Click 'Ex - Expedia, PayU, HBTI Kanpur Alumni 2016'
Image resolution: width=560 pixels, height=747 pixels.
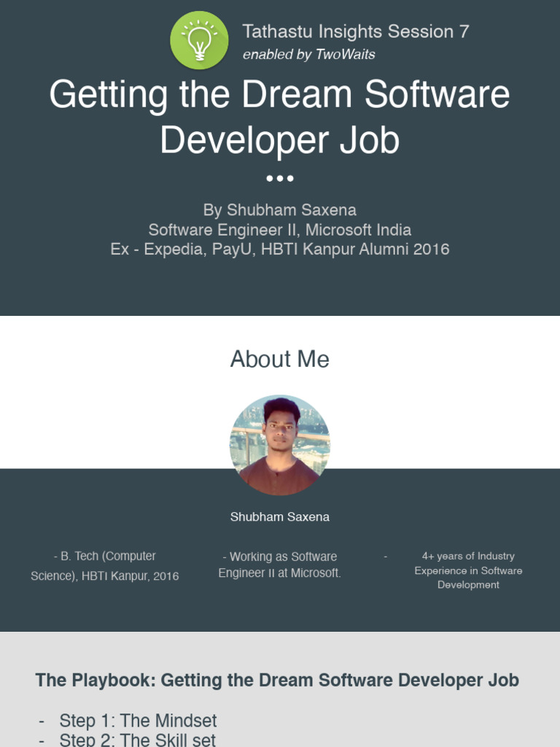coord(279,249)
